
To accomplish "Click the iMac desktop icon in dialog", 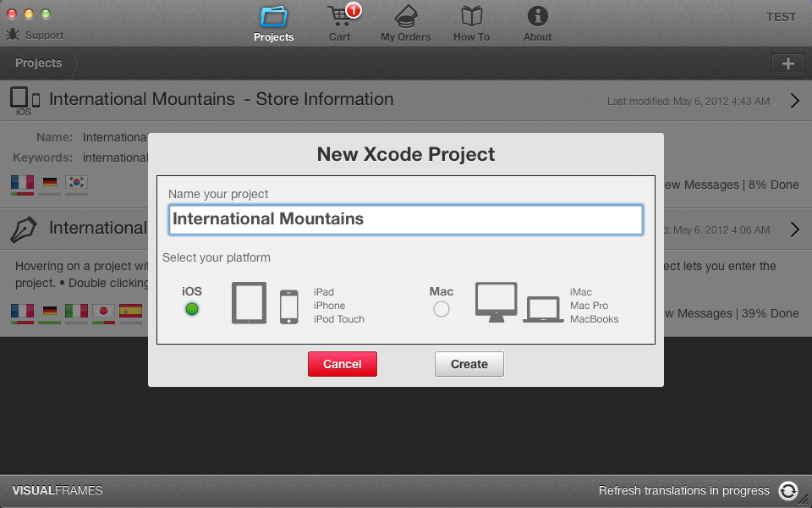I will click(x=497, y=302).
